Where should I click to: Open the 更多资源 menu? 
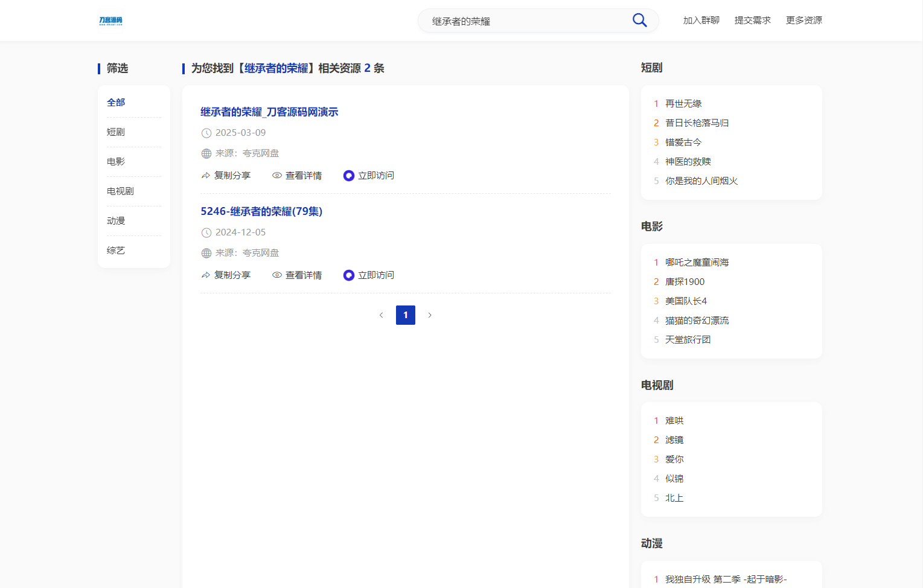click(803, 20)
